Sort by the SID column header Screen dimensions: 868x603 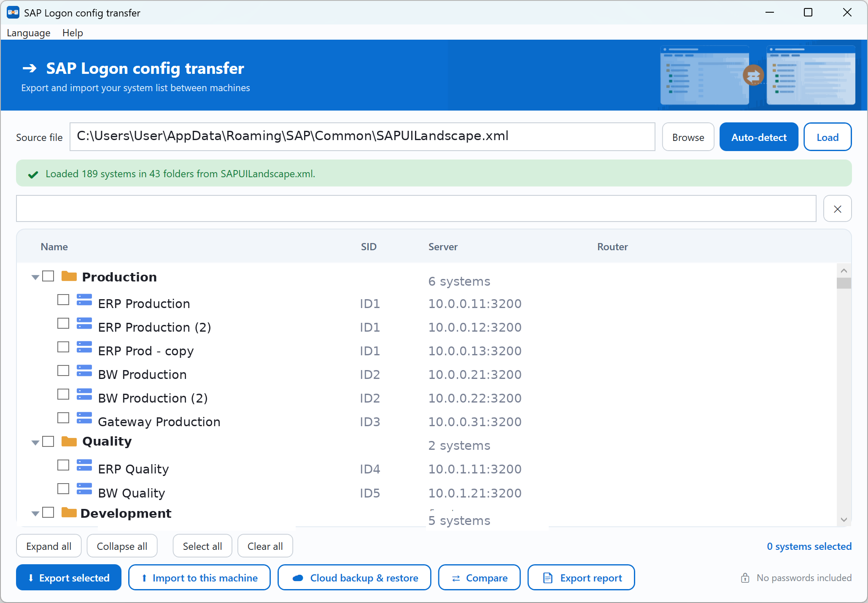coord(369,247)
